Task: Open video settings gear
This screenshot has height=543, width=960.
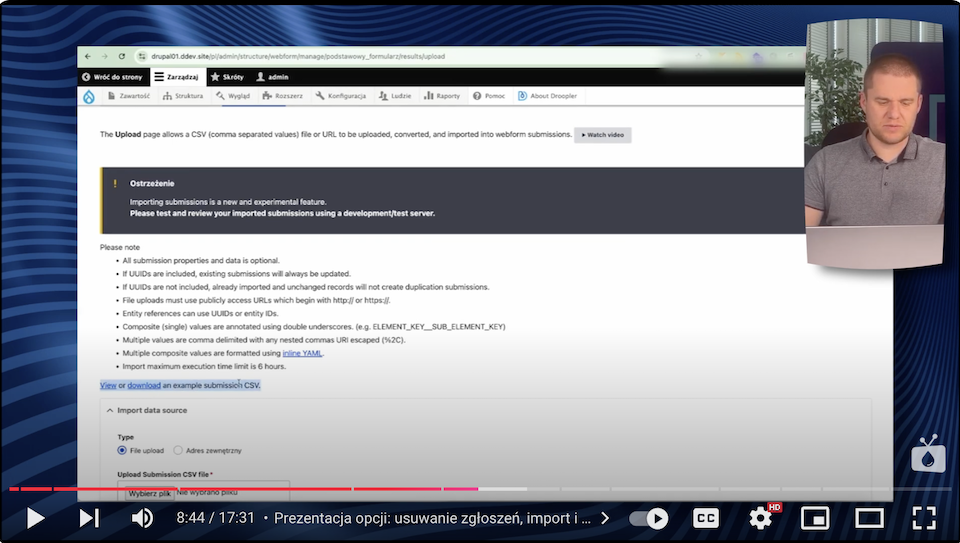Action: (x=761, y=519)
